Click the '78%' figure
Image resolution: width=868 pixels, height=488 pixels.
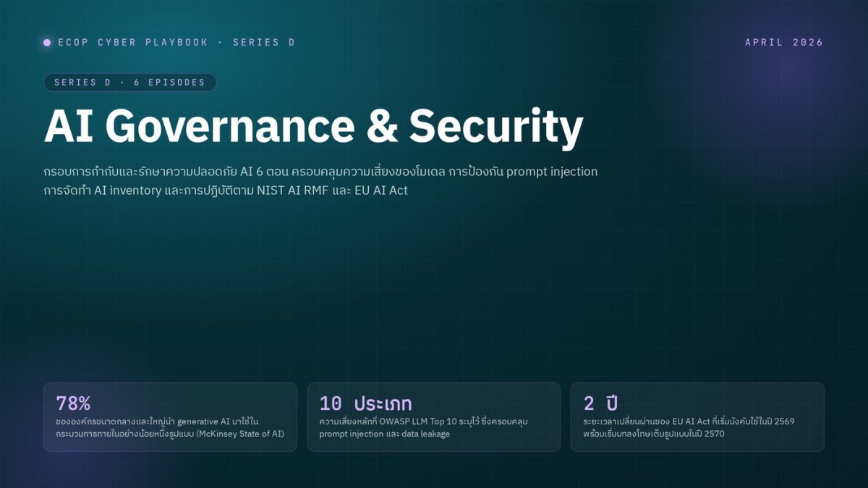(73, 404)
